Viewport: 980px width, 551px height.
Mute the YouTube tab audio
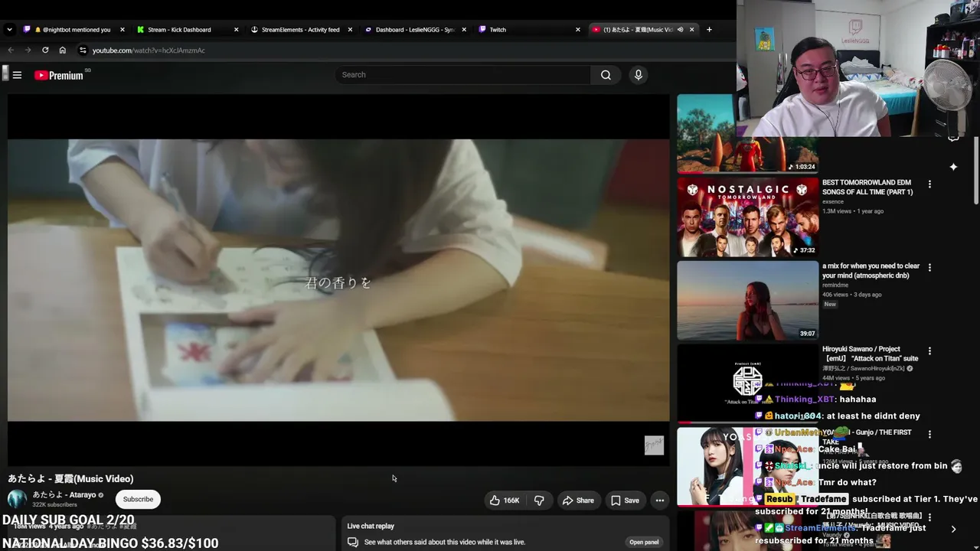click(x=680, y=30)
